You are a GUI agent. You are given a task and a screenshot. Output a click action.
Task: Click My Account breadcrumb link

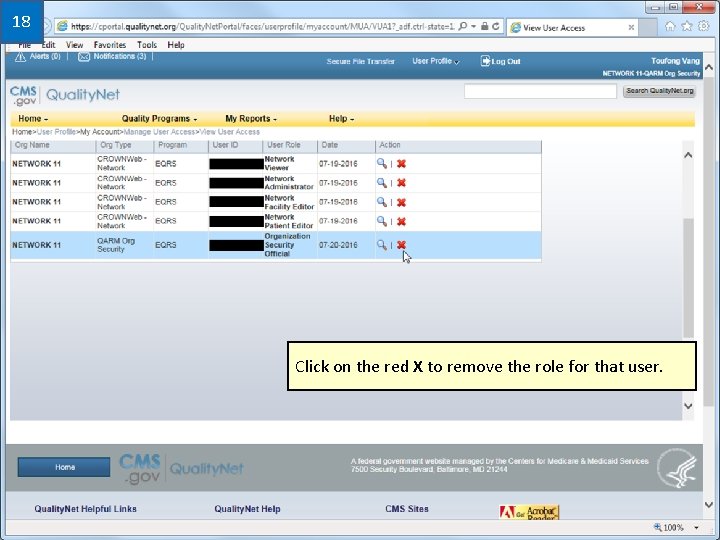coord(100,132)
